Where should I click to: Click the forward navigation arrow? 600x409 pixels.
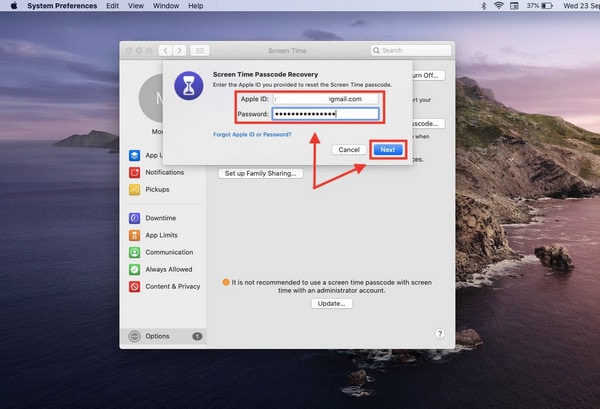[x=179, y=51]
